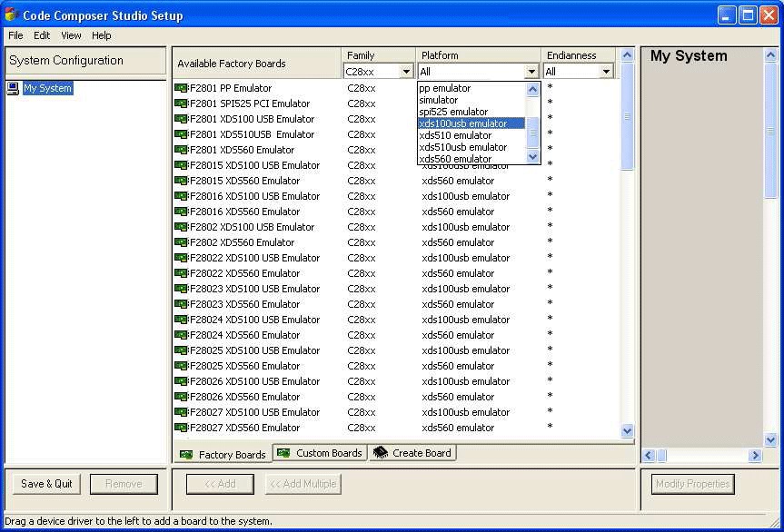
Task: Open the Edit menu
Action: (x=42, y=35)
